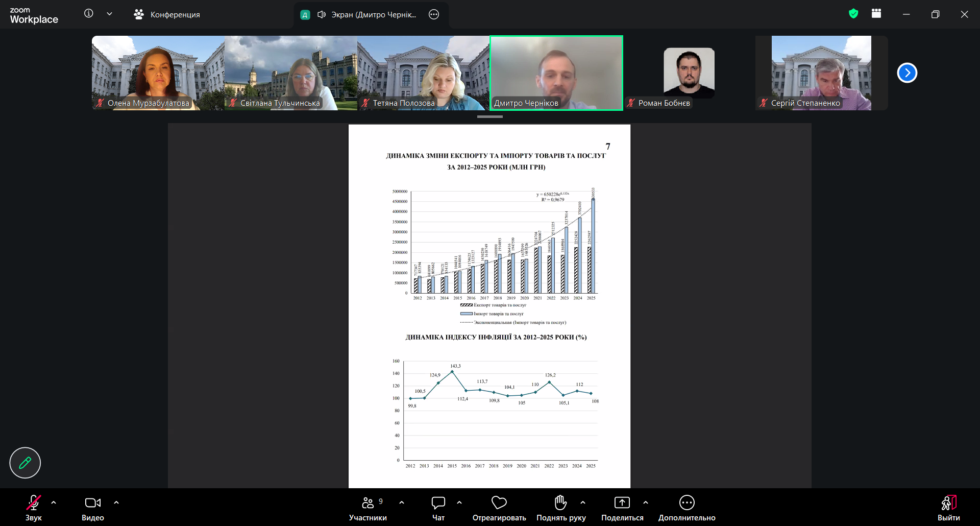Open the Участники list
Viewport: 980px width, 526px height.
(368, 508)
